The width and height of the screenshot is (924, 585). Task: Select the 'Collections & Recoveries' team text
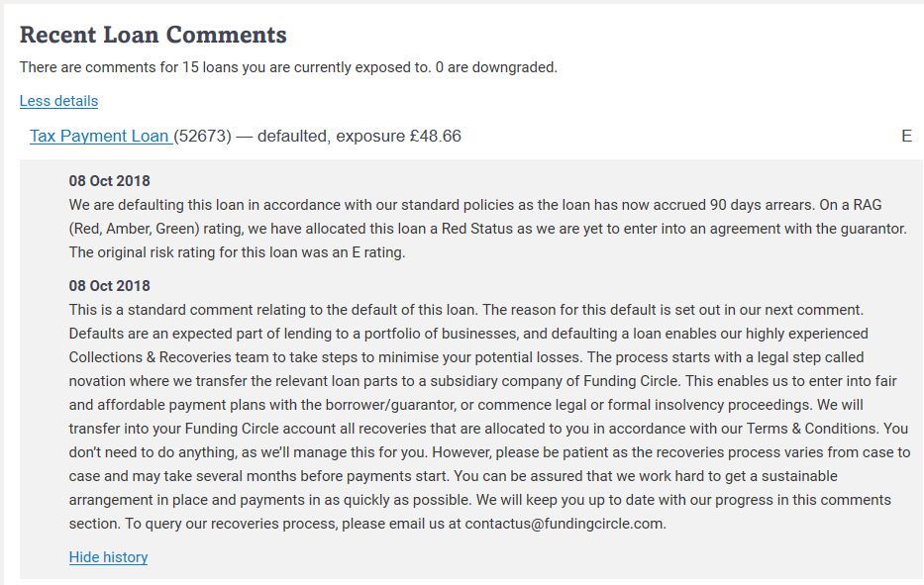pyautogui.click(x=151, y=357)
